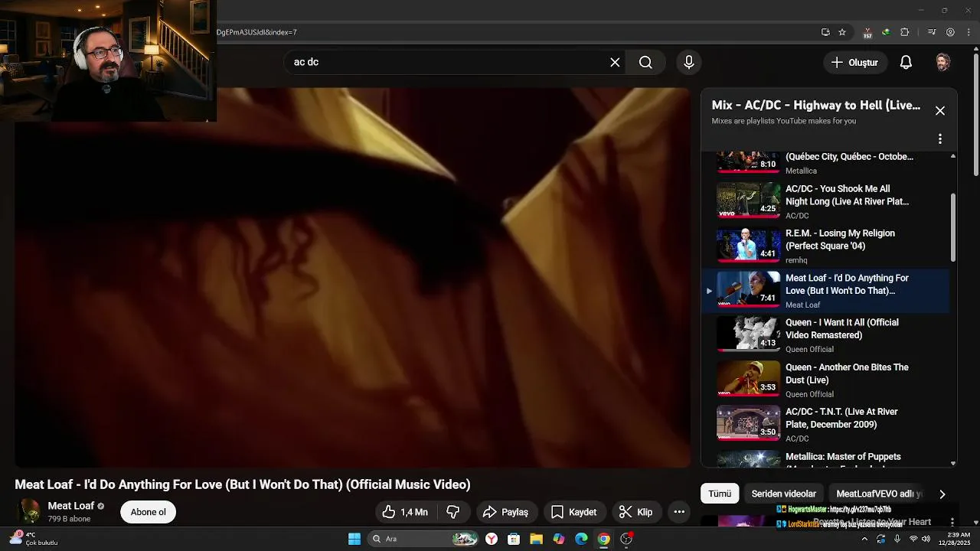The width and height of the screenshot is (980, 551).
Task: Open Microsoft Edge from taskbar
Action: tap(581, 539)
